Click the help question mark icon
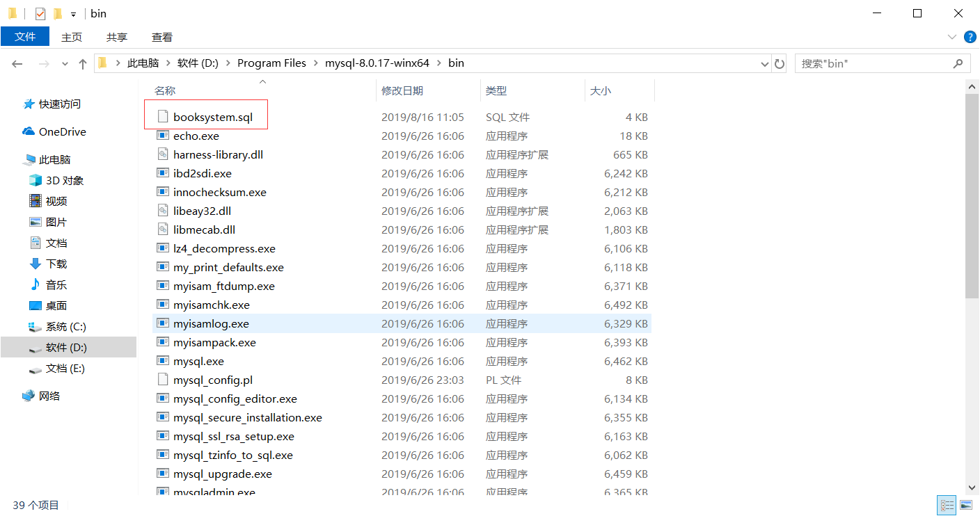Viewport: 980px width, 516px height. (x=969, y=37)
